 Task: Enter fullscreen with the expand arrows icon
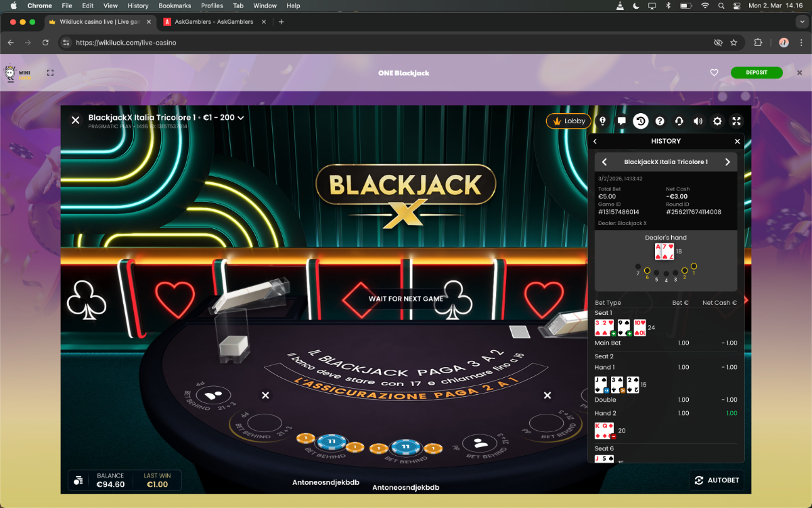[x=737, y=121]
